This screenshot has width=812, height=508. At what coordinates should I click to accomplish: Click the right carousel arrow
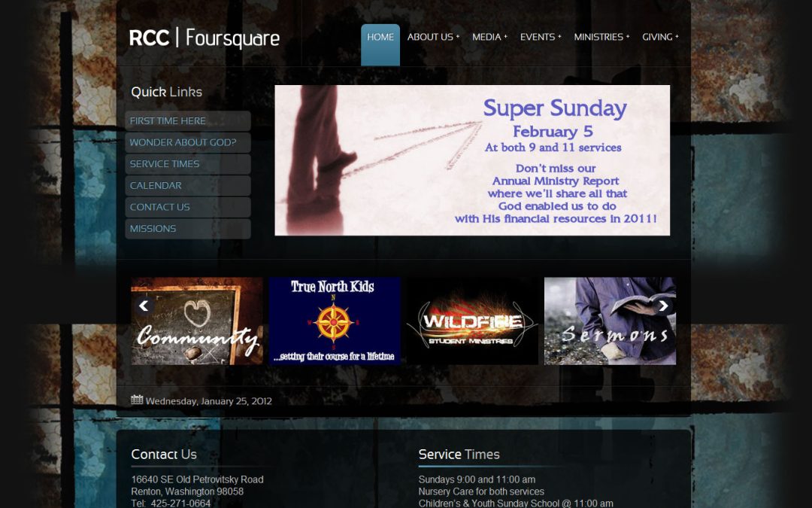click(662, 306)
